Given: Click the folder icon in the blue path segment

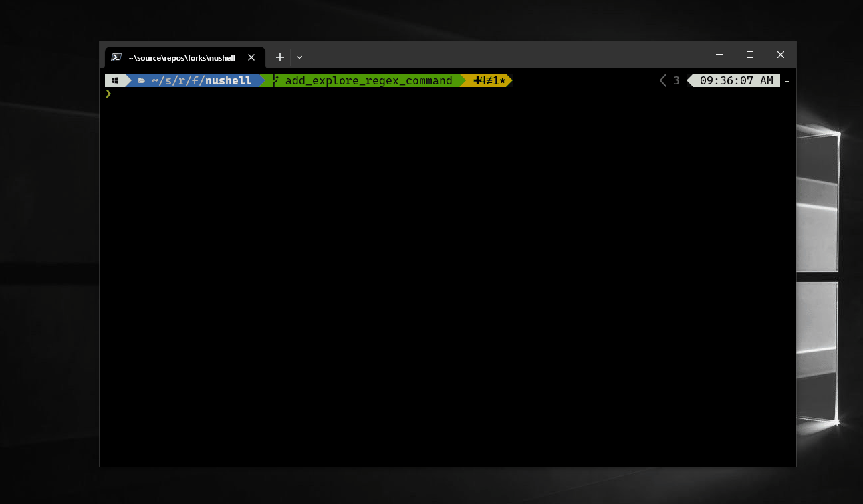Looking at the screenshot, I should [x=141, y=80].
